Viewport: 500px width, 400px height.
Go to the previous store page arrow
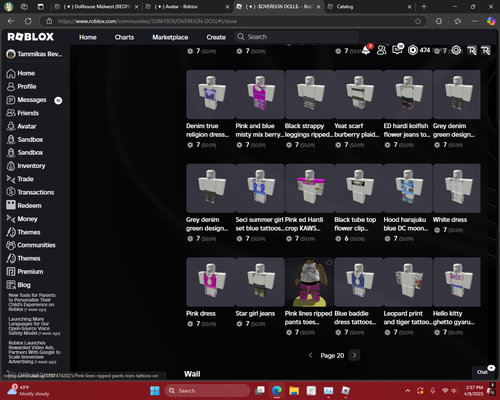tap(310, 355)
